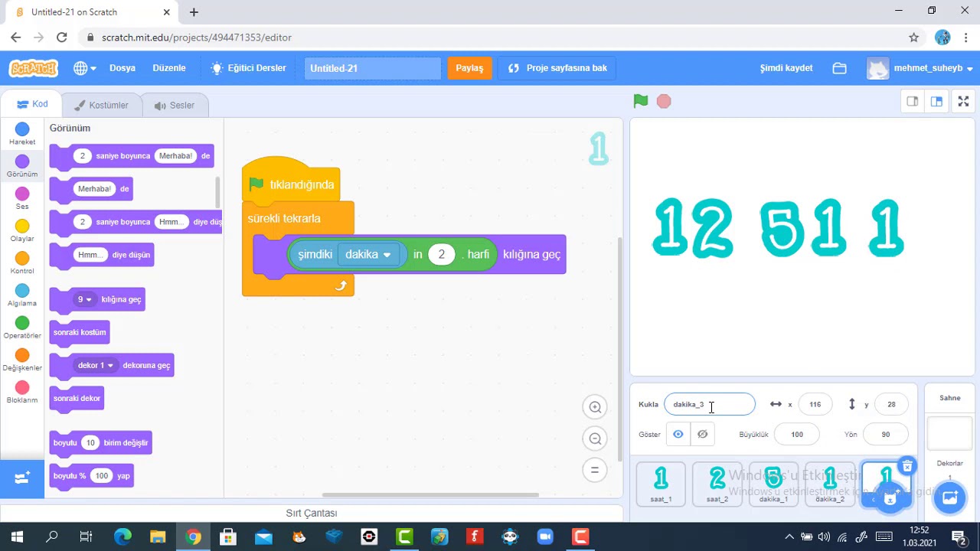Switch to large stage layout
This screenshot has height=551, width=980.
click(x=936, y=101)
